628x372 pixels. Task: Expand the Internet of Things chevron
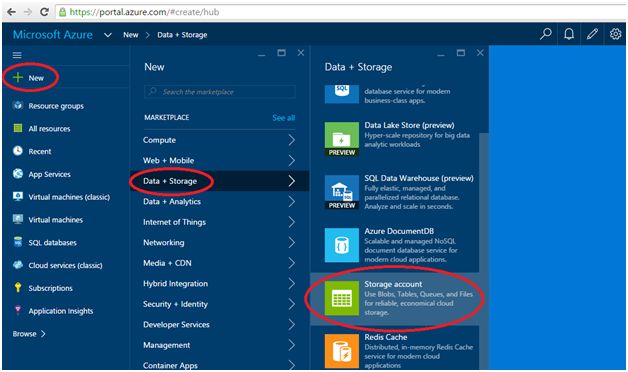pos(291,222)
